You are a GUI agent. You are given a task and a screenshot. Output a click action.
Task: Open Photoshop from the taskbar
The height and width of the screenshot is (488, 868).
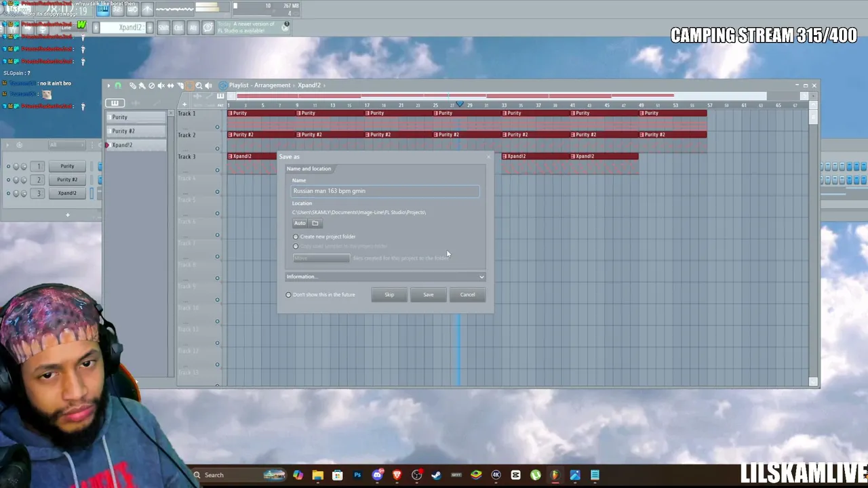click(357, 475)
